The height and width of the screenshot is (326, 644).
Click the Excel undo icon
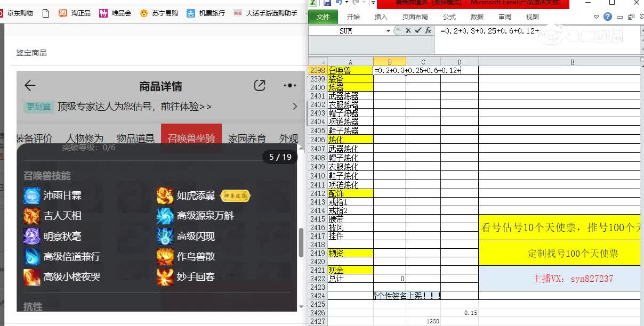pyautogui.click(x=338, y=3)
